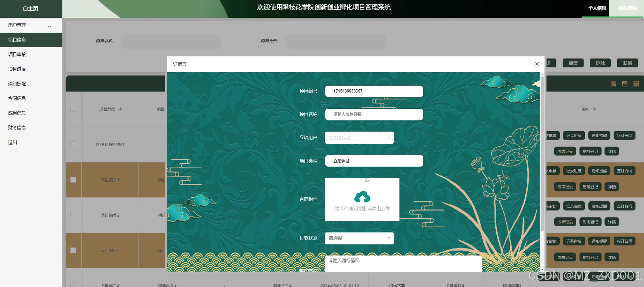Click the 项目类型 field showing 立项测试

point(374,161)
